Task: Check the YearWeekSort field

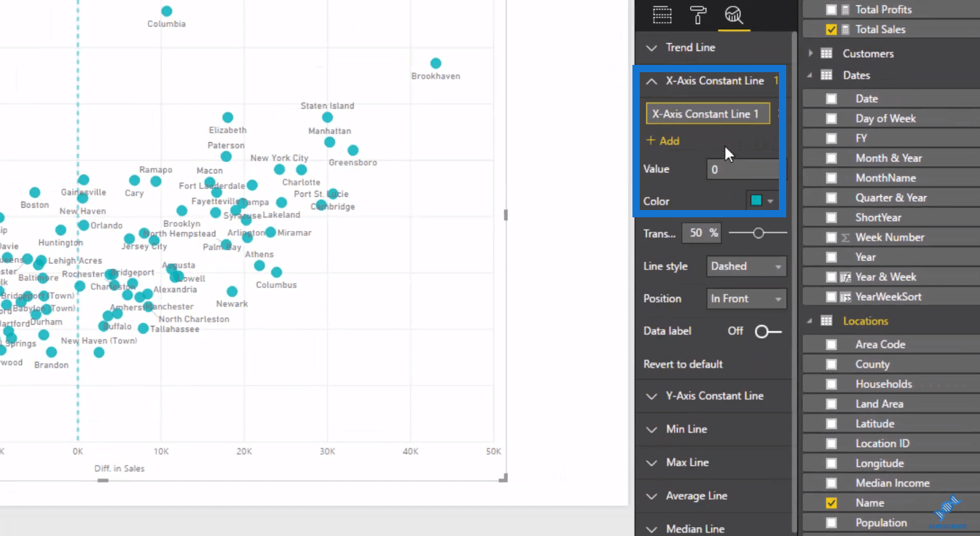Action: pyautogui.click(x=831, y=297)
